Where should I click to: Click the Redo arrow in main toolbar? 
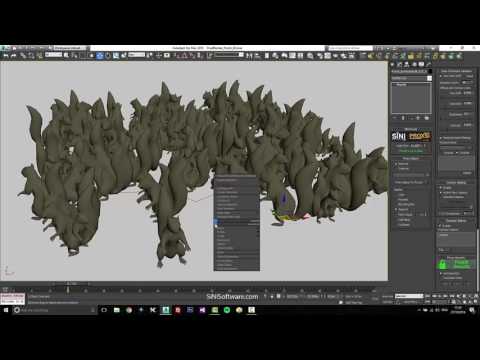[14, 56]
